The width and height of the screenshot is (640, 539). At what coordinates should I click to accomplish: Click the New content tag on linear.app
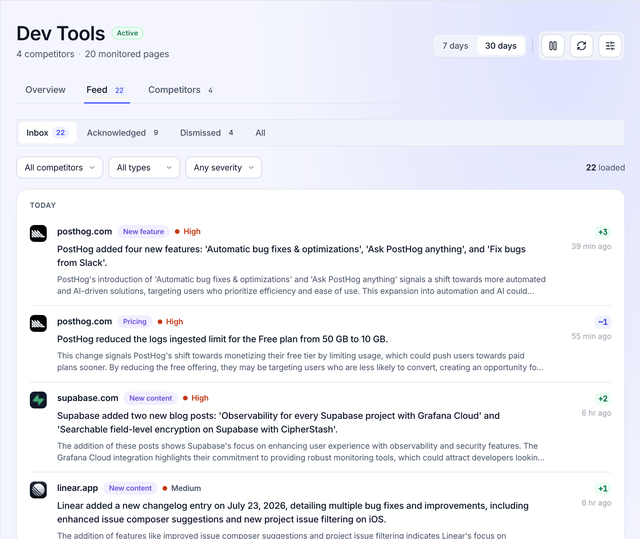tap(130, 488)
